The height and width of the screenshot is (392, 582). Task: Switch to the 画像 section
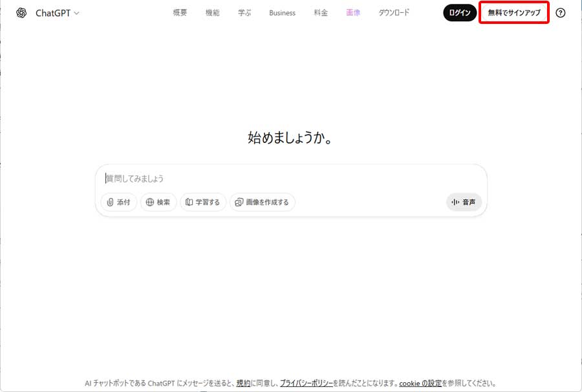coord(353,12)
